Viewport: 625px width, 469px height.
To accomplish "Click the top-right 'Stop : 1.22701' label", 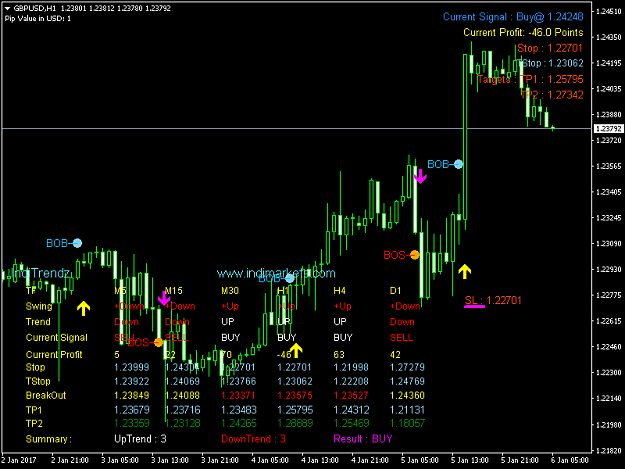I will coord(550,48).
